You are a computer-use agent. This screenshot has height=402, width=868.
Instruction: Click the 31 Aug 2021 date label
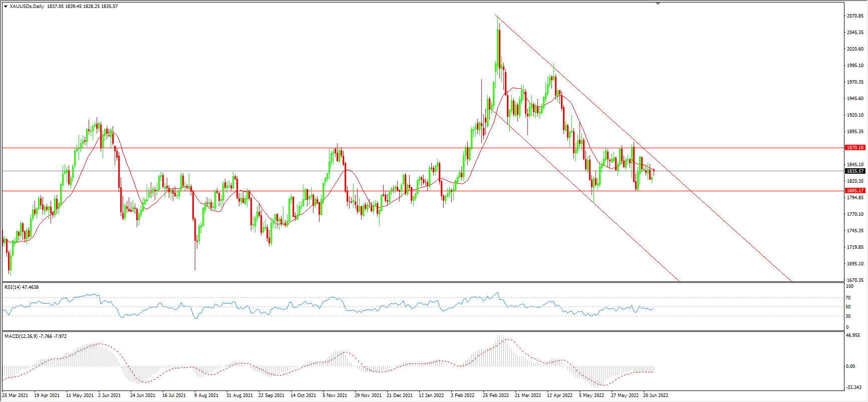[239, 395]
